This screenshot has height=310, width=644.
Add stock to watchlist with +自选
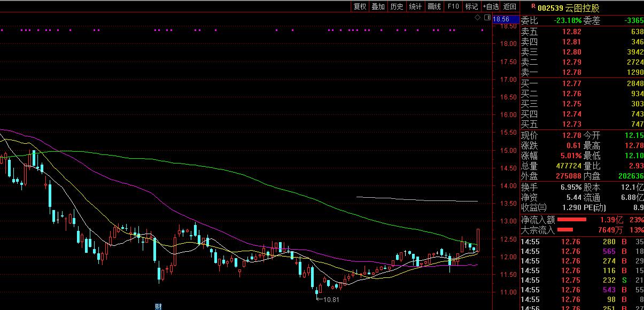click(491, 6)
